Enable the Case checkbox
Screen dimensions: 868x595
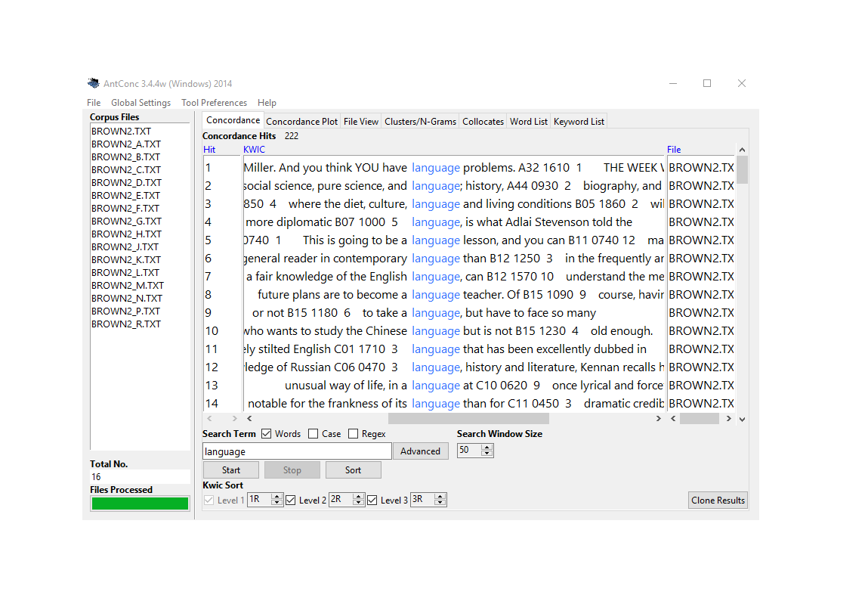(313, 434)
